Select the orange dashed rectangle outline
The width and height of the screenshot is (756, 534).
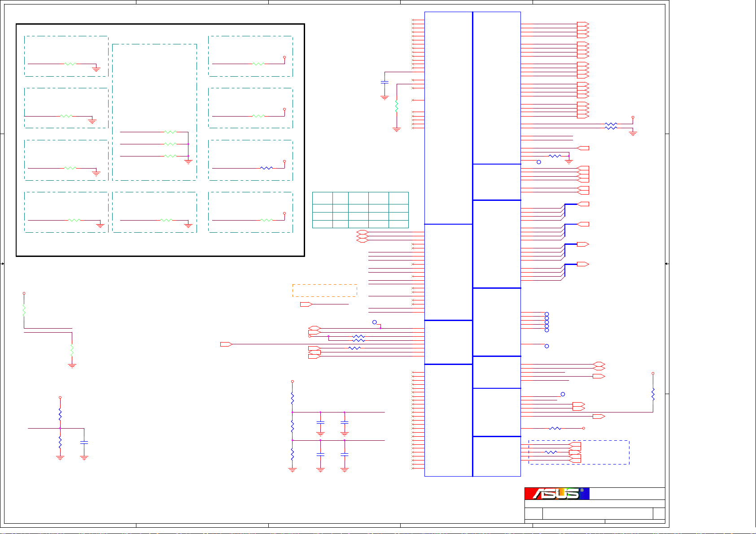pyautogui.click(x=325, y=291)
